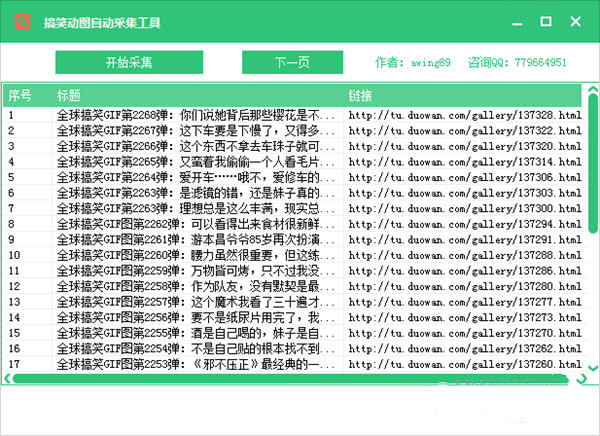600x436 pixels.
Task: Click the link ending in 137286.html
Action: pyautogui.click(x=465, y=271)
